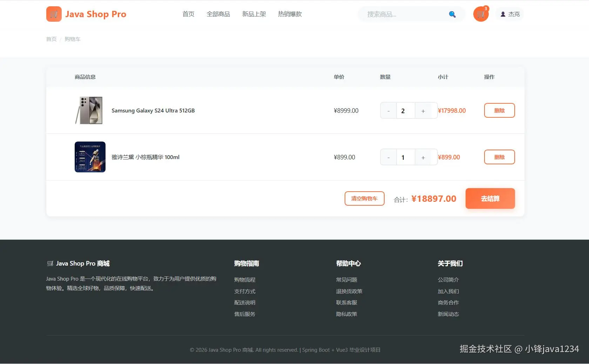
Task: Increase quantity of Samsung Galaxy S24 Ultra
Action: pyautogui.click(x=423, y=111)
